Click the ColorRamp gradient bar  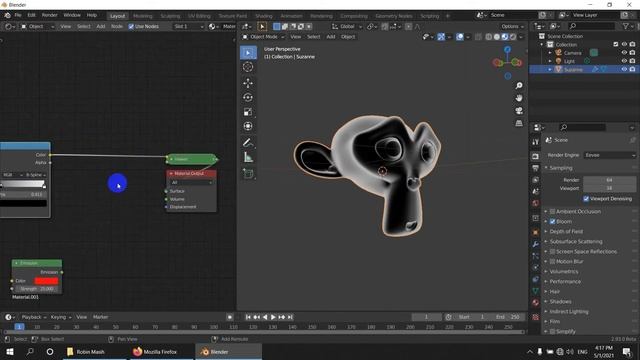[23, 184]
